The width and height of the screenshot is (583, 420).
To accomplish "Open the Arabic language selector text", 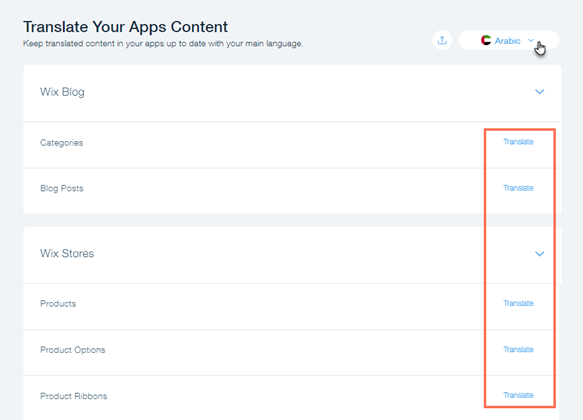I will click(x=507, y=41).
